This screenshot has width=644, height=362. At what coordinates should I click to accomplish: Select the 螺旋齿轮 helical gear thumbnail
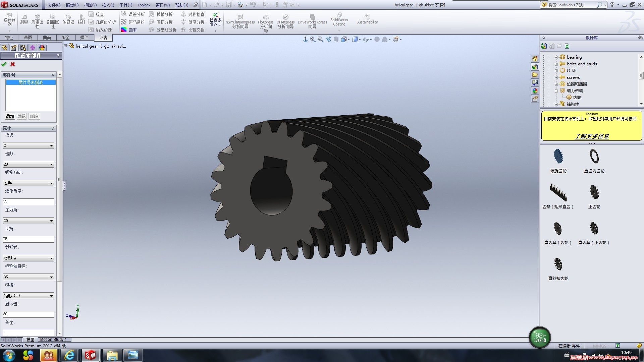558,157
